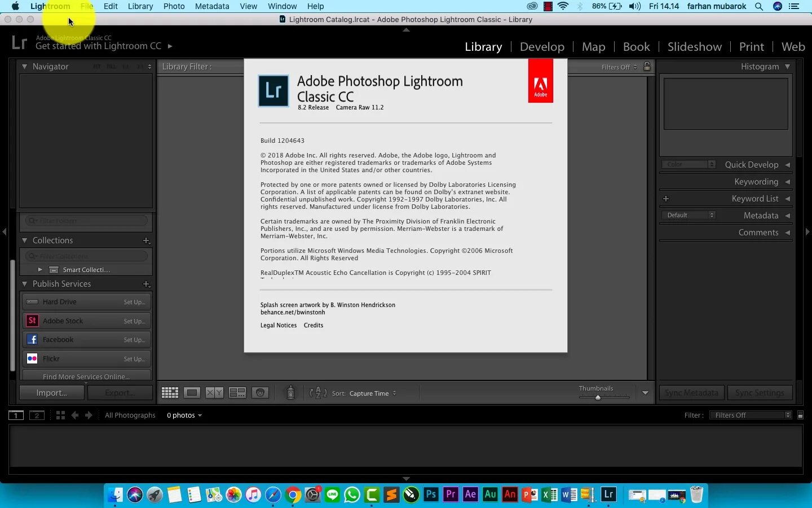Open the 0 photos source dropdown
Viewport: 812px width, 508px height.
pyautogui.click(x=184, y=415)
